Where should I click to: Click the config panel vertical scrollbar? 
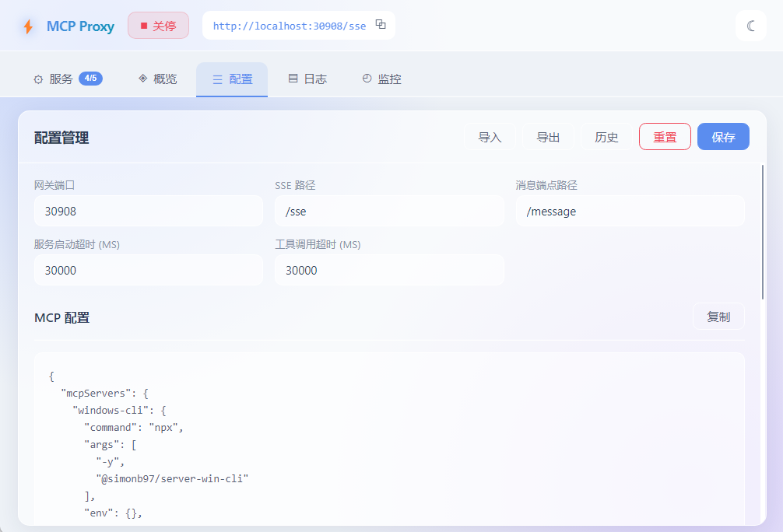[763, 232]
